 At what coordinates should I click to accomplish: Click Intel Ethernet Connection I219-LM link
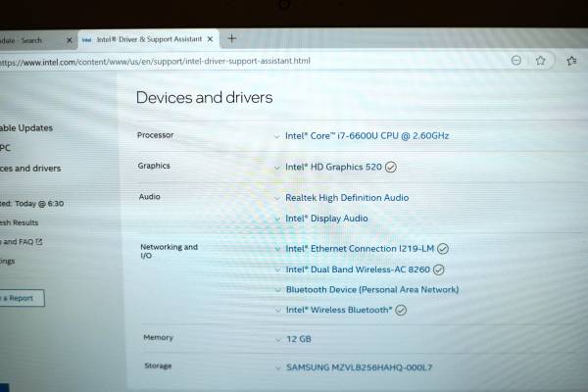coord(360,249)
